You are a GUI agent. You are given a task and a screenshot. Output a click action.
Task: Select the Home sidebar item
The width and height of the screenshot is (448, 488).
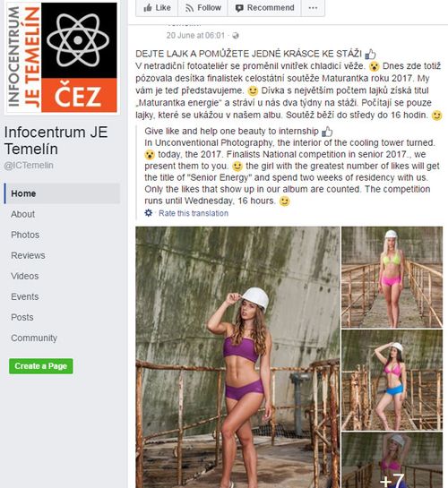62,193
